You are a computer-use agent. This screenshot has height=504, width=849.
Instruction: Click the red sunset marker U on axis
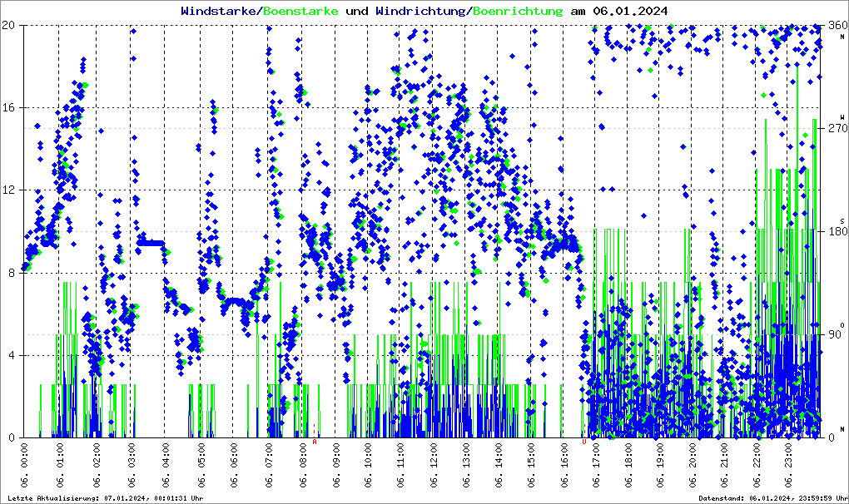(583, 442)
